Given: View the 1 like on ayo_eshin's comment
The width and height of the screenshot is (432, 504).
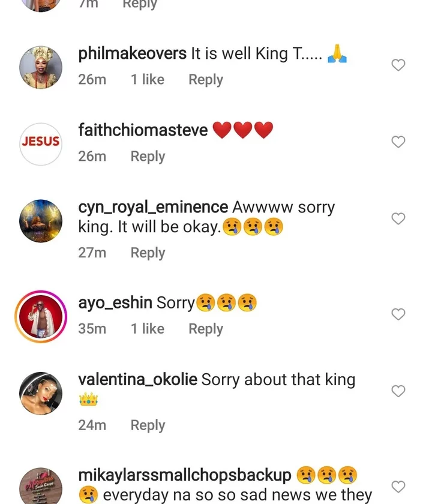Looking at the screenshot, I should click(x=148, y=329).
